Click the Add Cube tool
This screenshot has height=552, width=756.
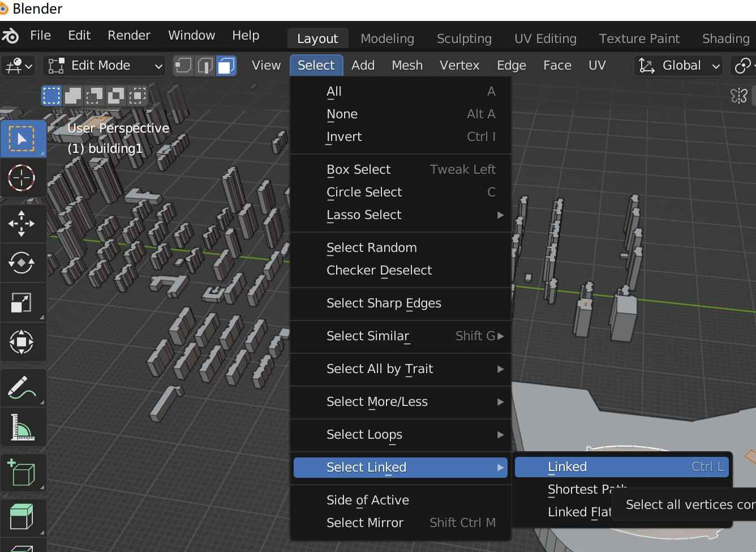point(22,473)
